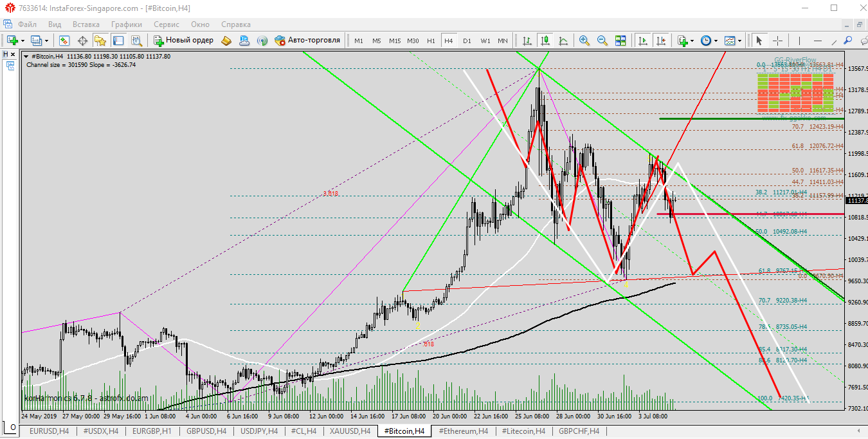The width and height of the screenshot is (868, 439).
Task: Switch chart to D1 timeframe
Action: 467,41
